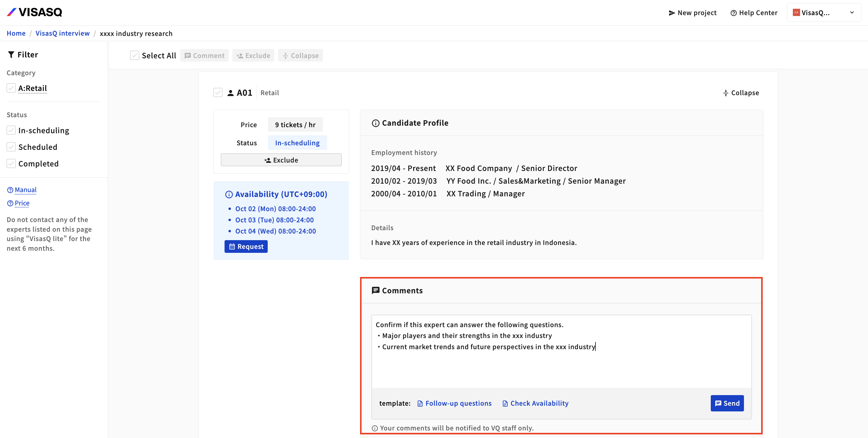Open the VisasQ account dropdown
Screen dimensions: 868x438
coord(824,13)
